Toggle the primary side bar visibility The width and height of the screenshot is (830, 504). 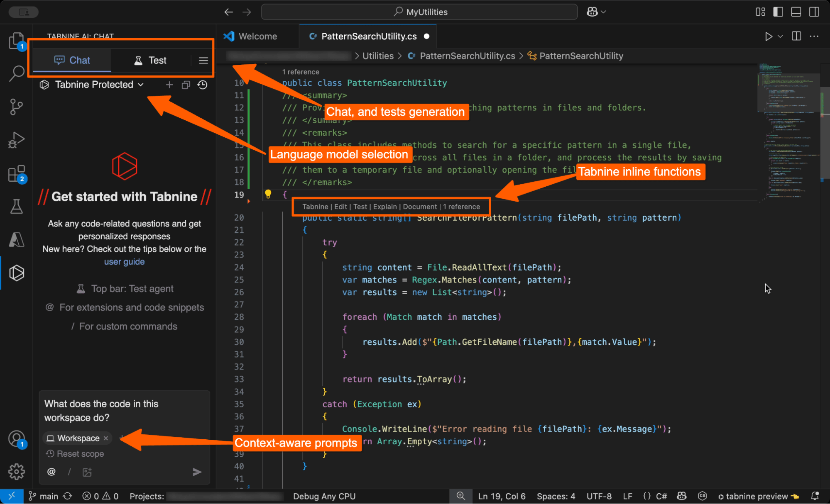point(777,12)
